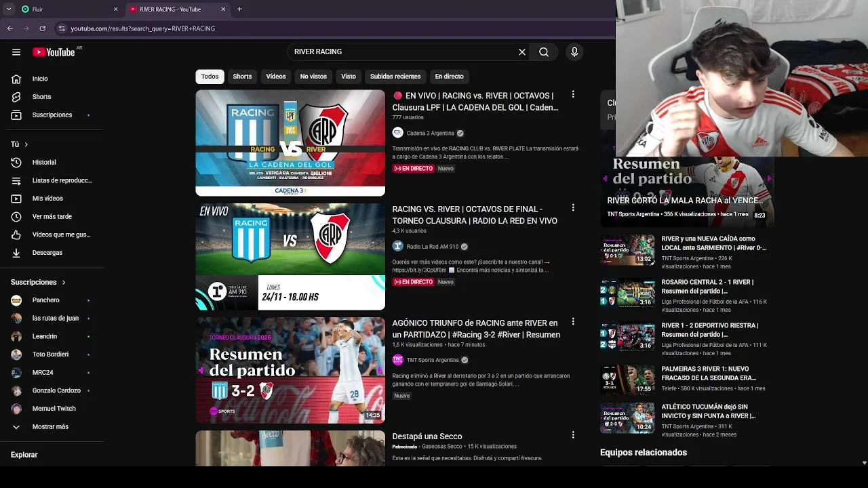Open the tab search dropdown arrow
The height and width of the screenshot is (488, 868).
click(9, 9)
